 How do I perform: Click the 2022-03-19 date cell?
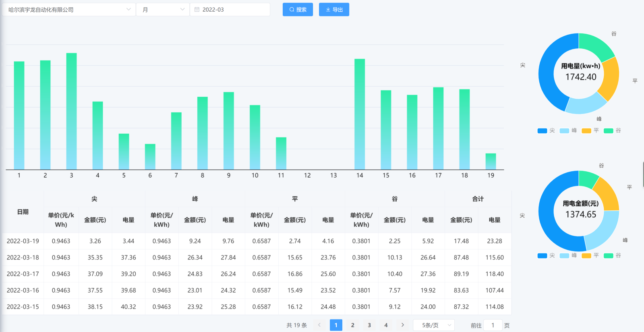(23, 241)
